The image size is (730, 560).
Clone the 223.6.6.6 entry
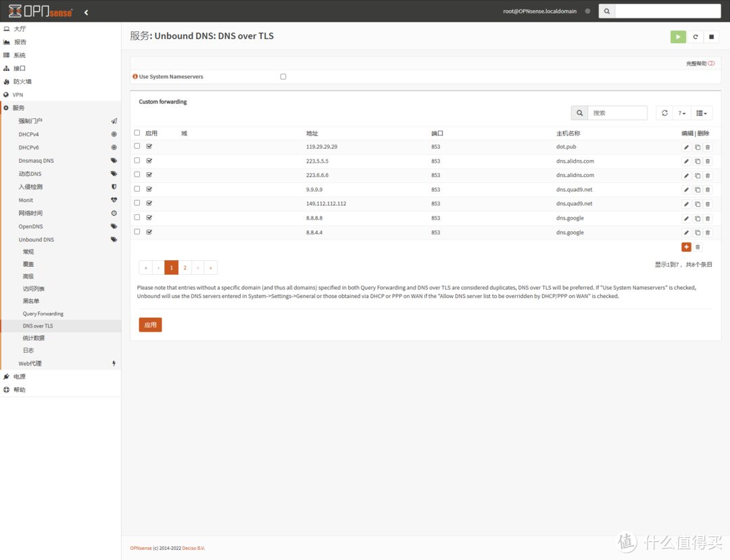click(698, 176)
